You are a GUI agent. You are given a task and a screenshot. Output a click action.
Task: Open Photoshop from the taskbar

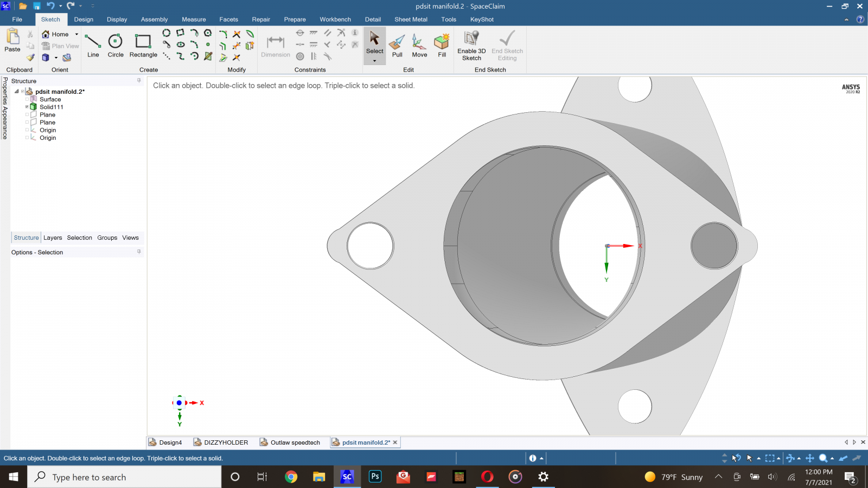tap(375, 477)
